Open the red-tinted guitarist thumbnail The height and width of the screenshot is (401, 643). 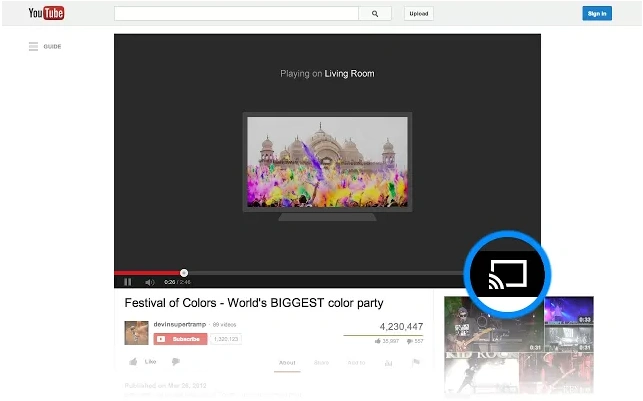click(x=556, y=373)
